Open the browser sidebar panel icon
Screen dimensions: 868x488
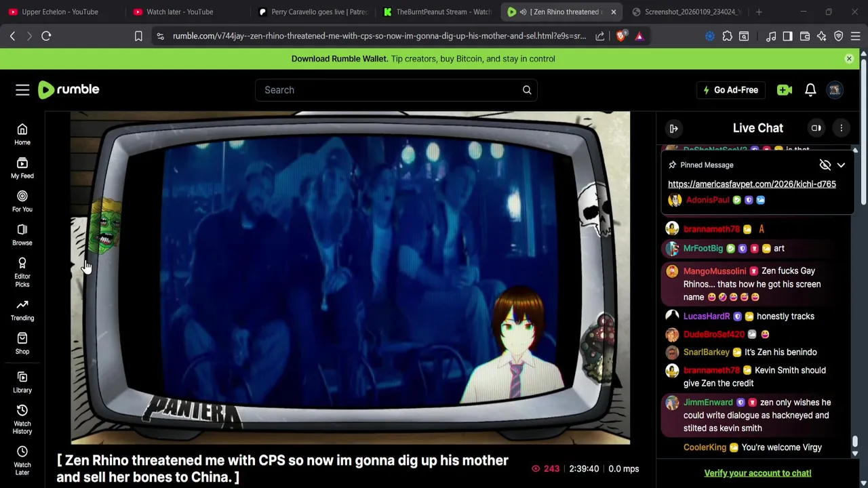(x=787, y=36)
